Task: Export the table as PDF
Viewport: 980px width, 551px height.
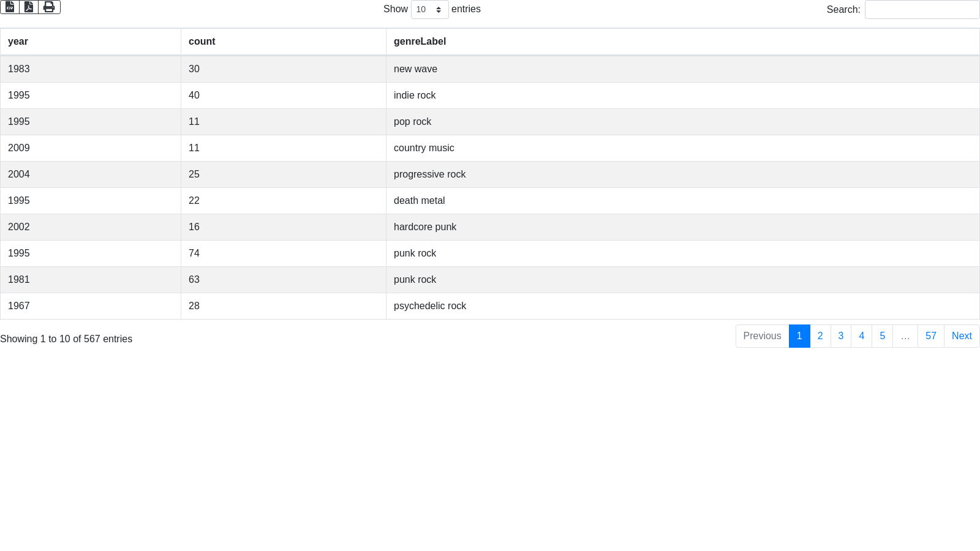Action: [29, 7]
